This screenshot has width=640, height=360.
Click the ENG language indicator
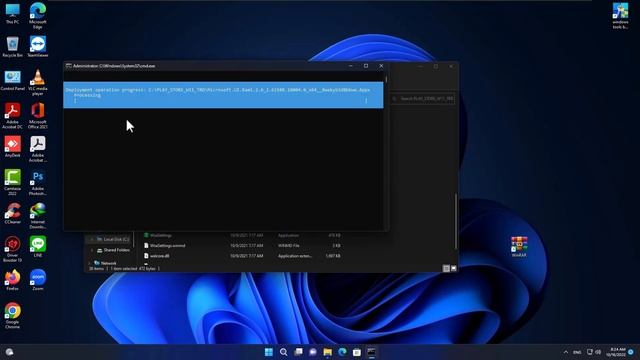pyautogui.click(x=577, y=352)
